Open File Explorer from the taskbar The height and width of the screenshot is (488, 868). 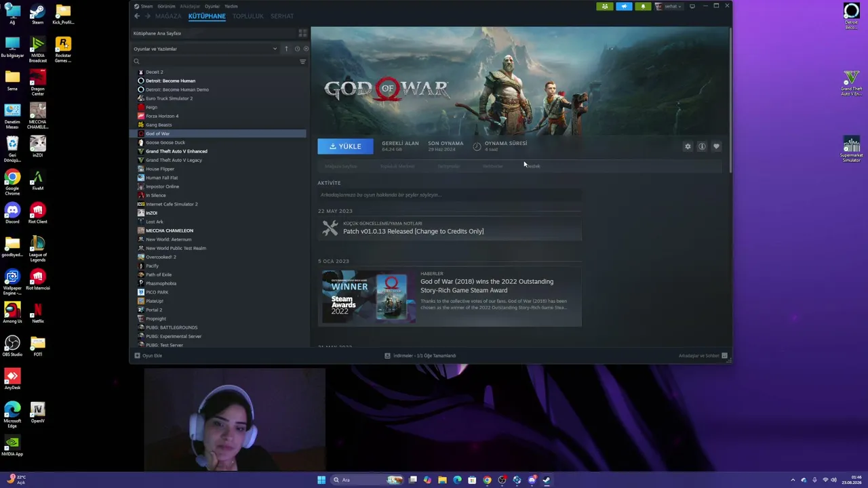pos(442,480)
